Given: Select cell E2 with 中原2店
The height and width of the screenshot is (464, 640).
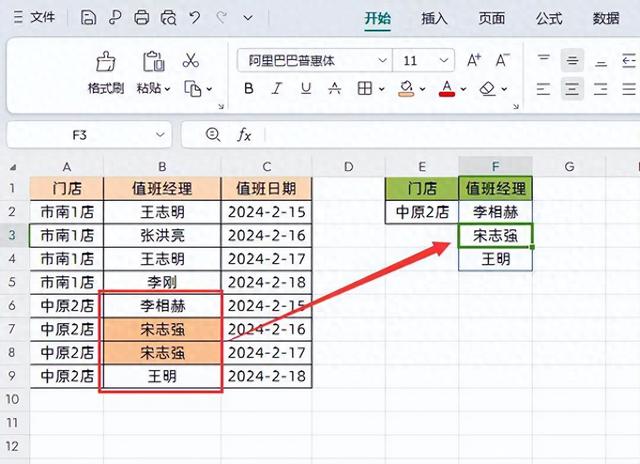Looking at the screenshot, I should tap(422, 212).
